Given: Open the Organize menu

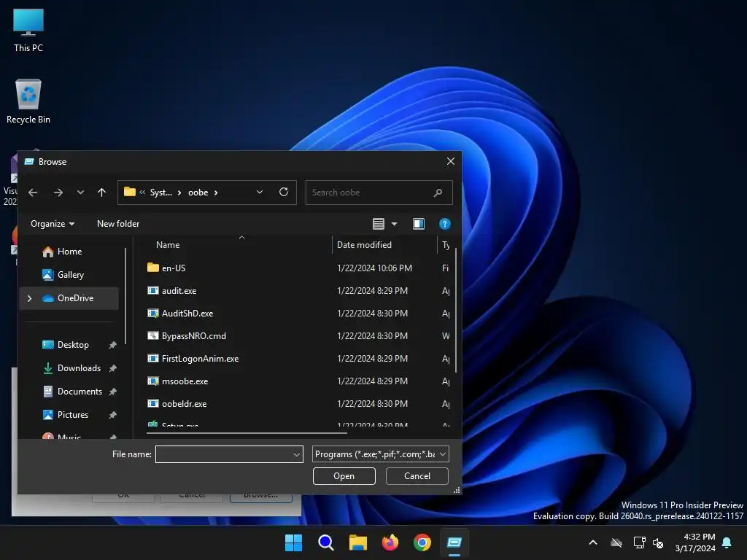Looking at the screenshot, I should pos(53,224).
